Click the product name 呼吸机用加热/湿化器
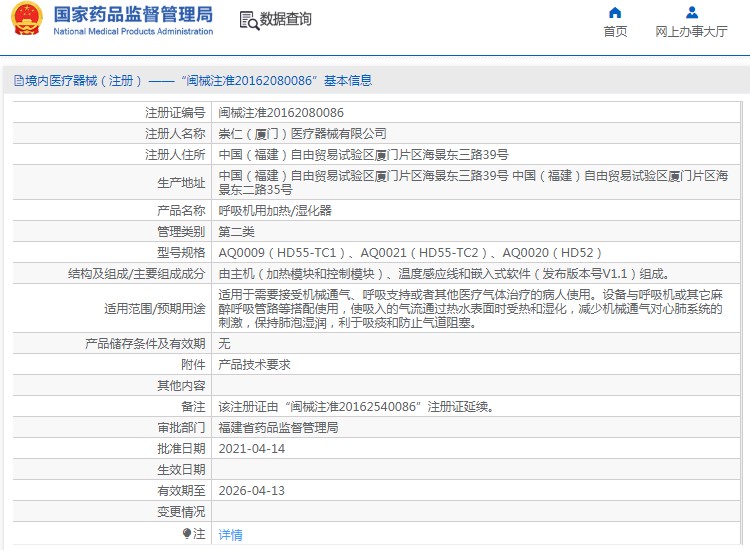The height and width of the screenshot is (550, 750). [x=275, y=211]
